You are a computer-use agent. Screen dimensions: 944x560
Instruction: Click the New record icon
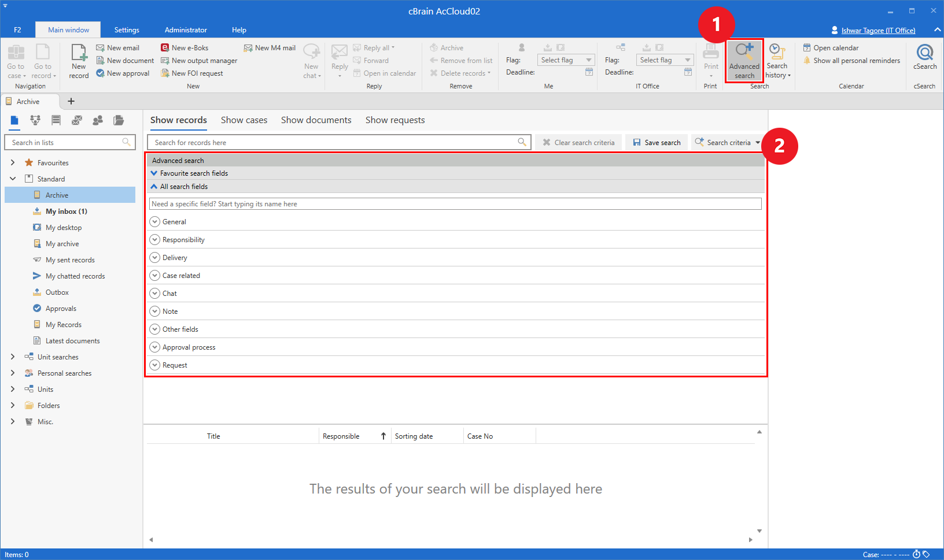pyautogui.click(x=79, y=54)
